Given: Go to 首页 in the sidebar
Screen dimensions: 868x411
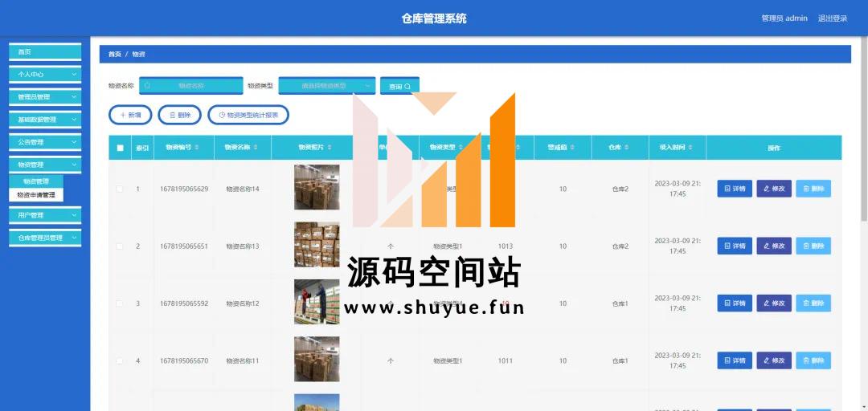Looking at the screenshot, I should (x=45, y=52).
